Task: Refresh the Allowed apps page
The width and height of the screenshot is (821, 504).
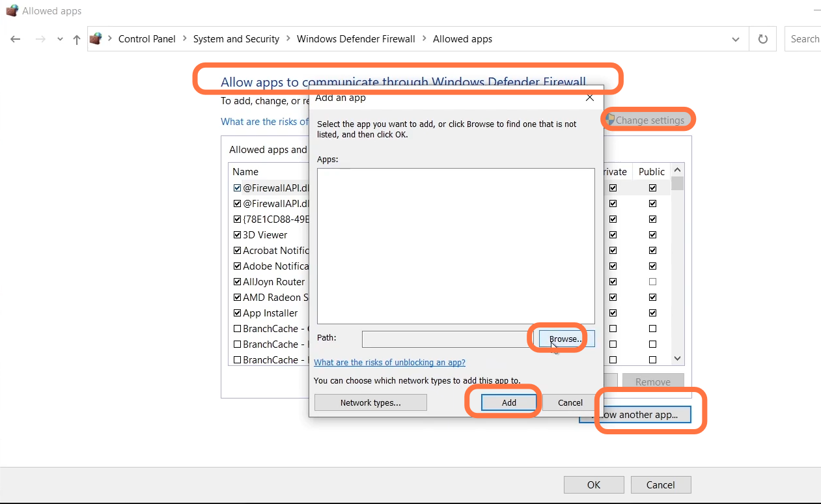Action: pos(763,39)
